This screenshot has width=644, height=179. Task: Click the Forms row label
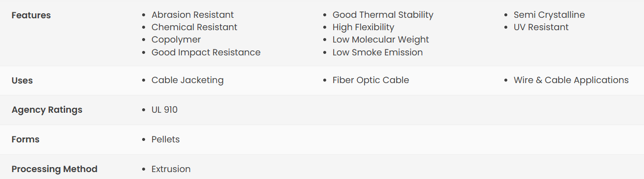26,139
